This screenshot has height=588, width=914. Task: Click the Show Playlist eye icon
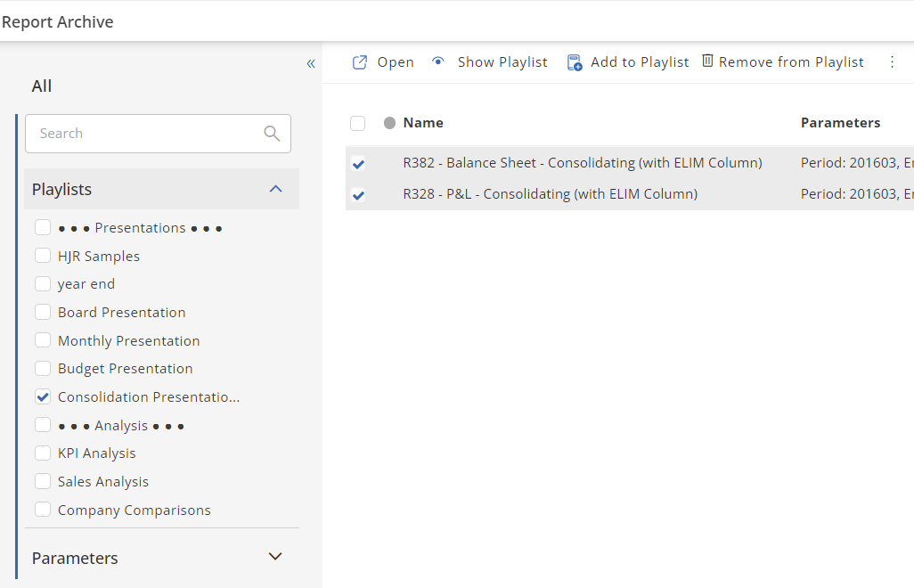tap(438, 62)
